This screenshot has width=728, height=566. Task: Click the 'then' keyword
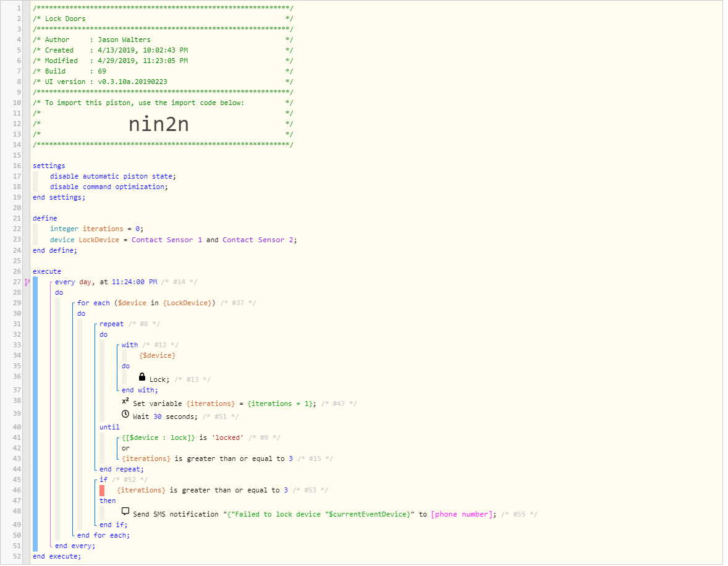click(108, 501)
